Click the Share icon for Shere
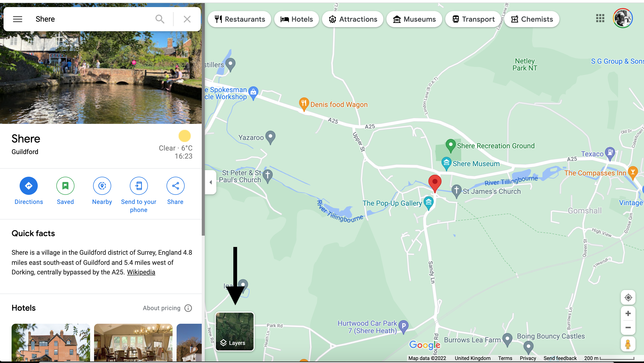644x363 pixels. click(175, 186)
